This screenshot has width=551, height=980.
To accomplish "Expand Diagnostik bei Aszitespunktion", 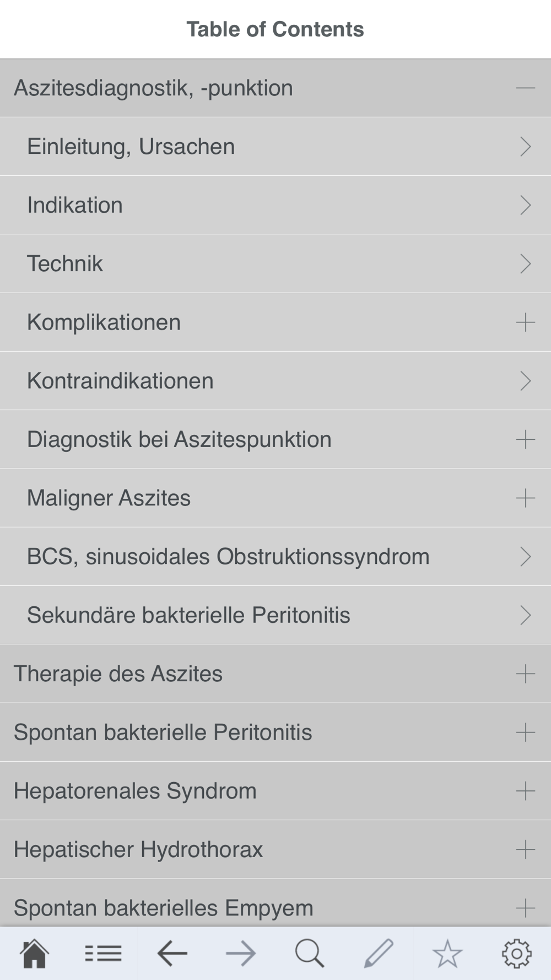I will tap(525, 439).
